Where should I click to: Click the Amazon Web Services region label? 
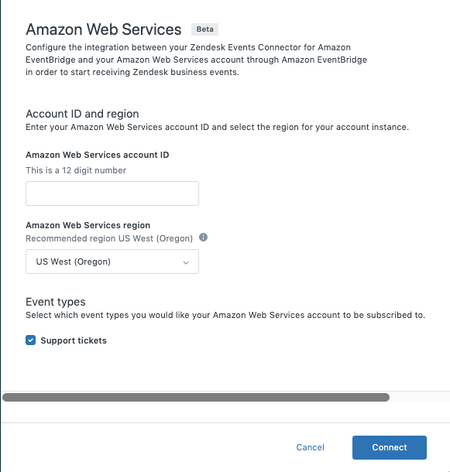pos(88,225)
